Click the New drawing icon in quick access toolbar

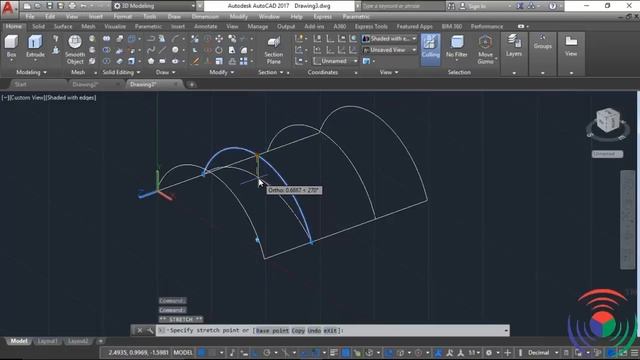point(27,6)
